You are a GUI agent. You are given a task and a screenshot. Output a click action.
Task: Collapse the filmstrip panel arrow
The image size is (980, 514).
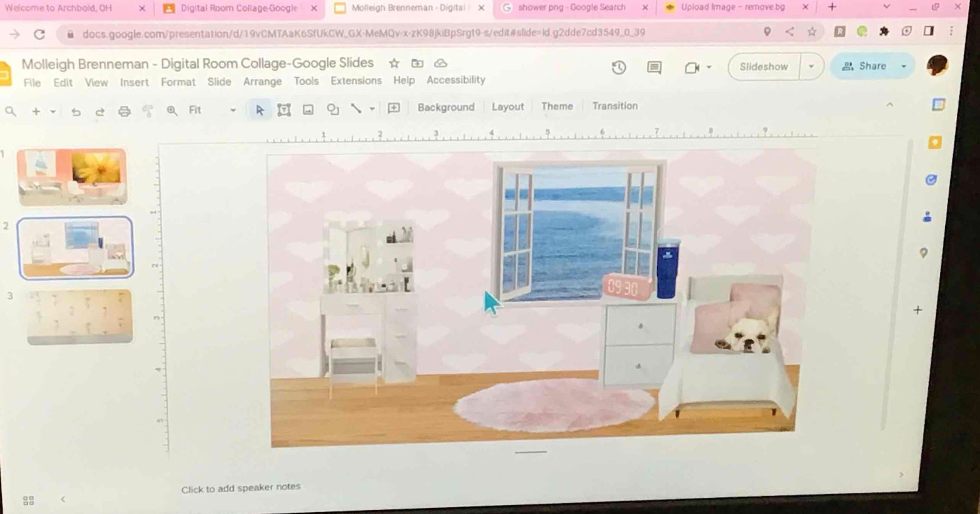(63, 499)
